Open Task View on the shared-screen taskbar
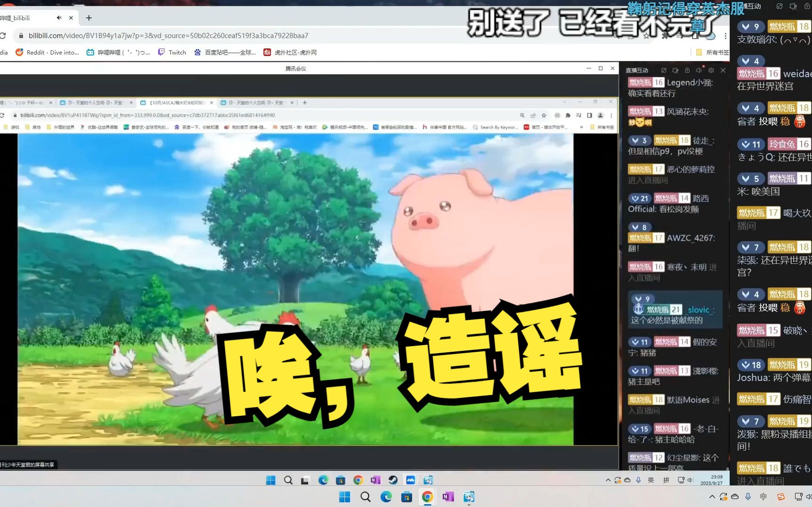The height and width of the screenshot is (507, 812). [305, 480]
